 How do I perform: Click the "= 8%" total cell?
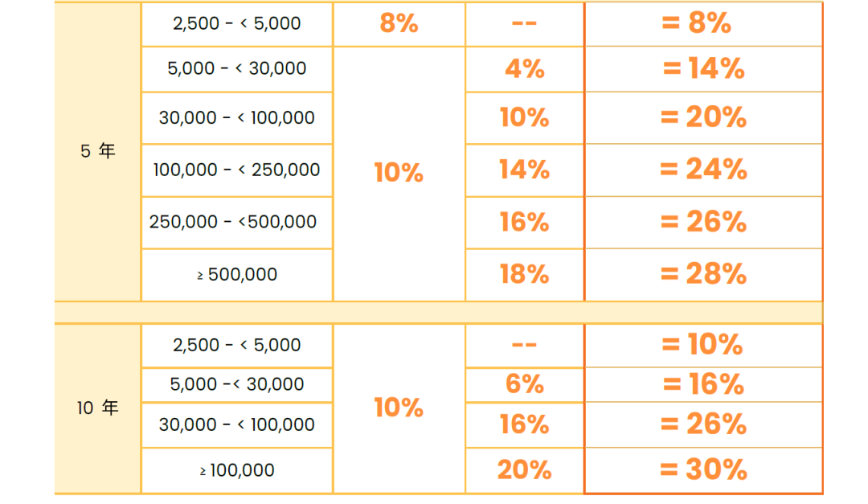click(x=703, y=23)
